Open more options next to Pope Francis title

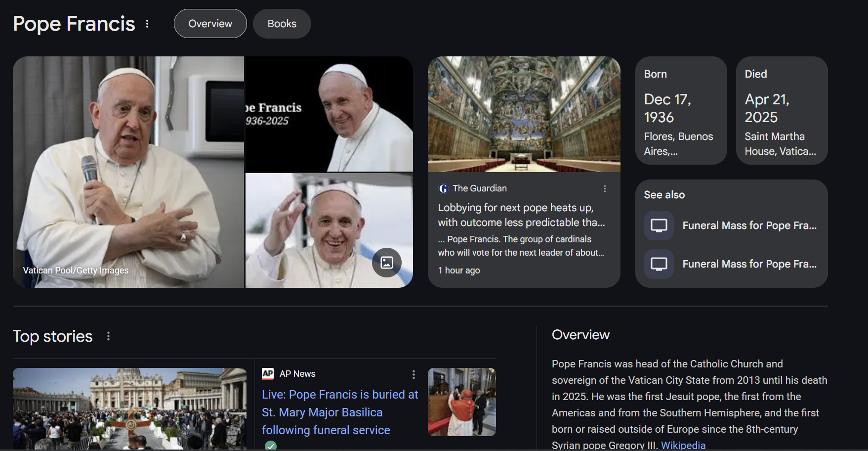click(x=147, y=24)
